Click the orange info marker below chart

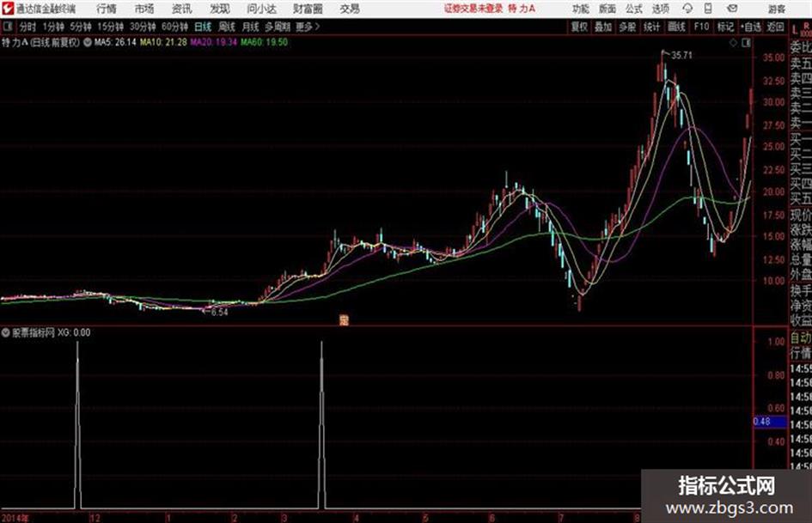click(x=344, y=320)
